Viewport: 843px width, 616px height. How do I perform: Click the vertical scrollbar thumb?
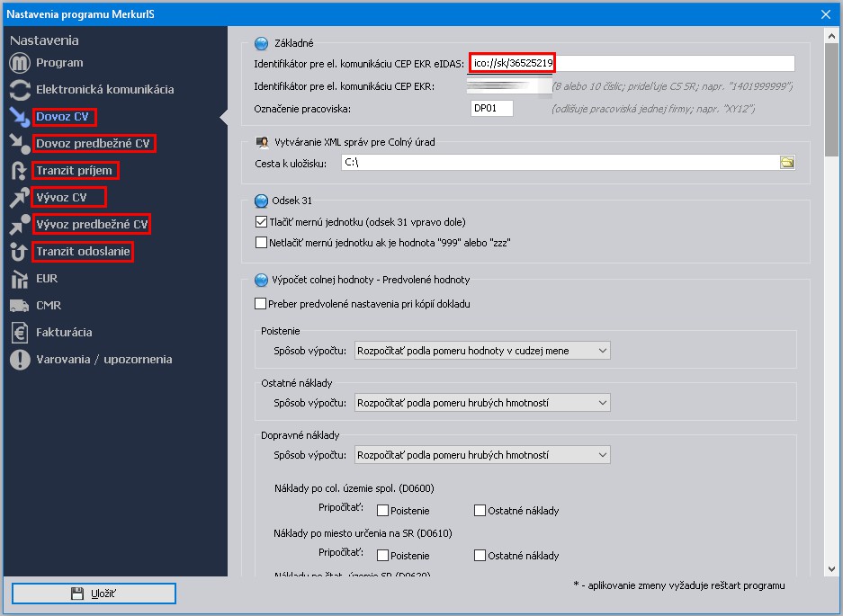click(831, 101)
